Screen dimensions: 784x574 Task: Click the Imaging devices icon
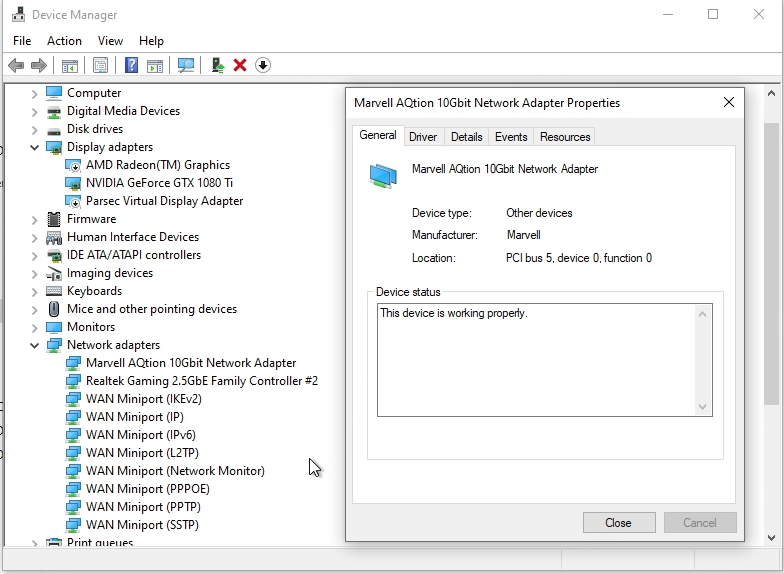coord(54,274)
